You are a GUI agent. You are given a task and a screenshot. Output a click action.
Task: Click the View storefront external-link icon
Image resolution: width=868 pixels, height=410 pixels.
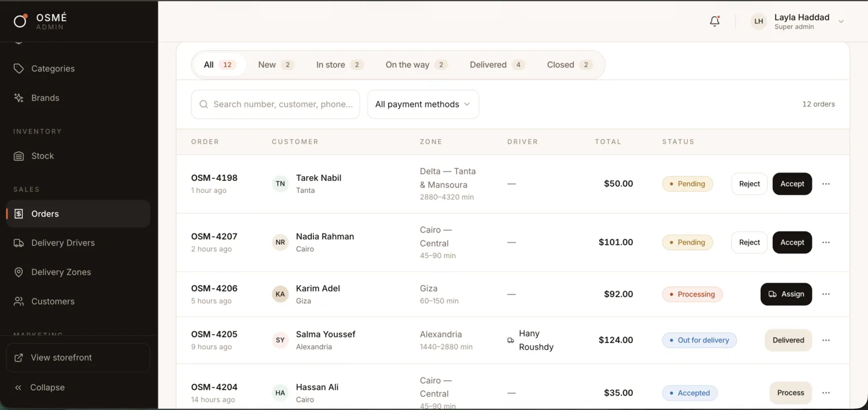[19, 358]
